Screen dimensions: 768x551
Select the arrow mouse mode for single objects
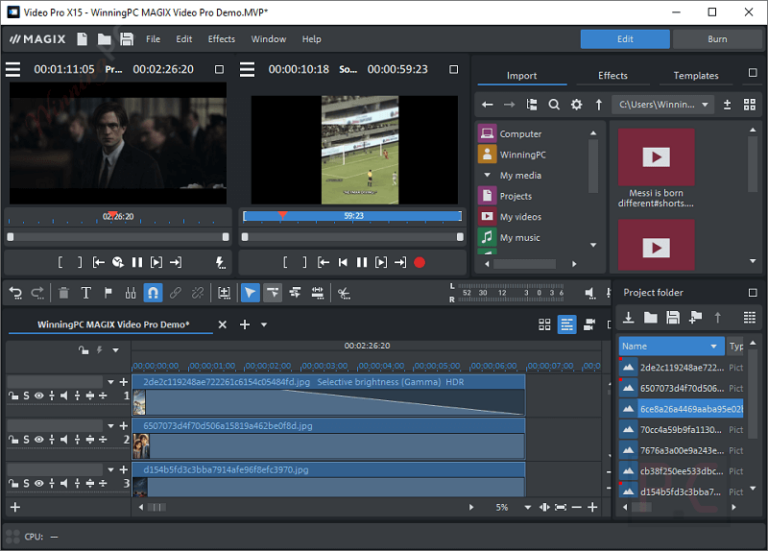250,293
